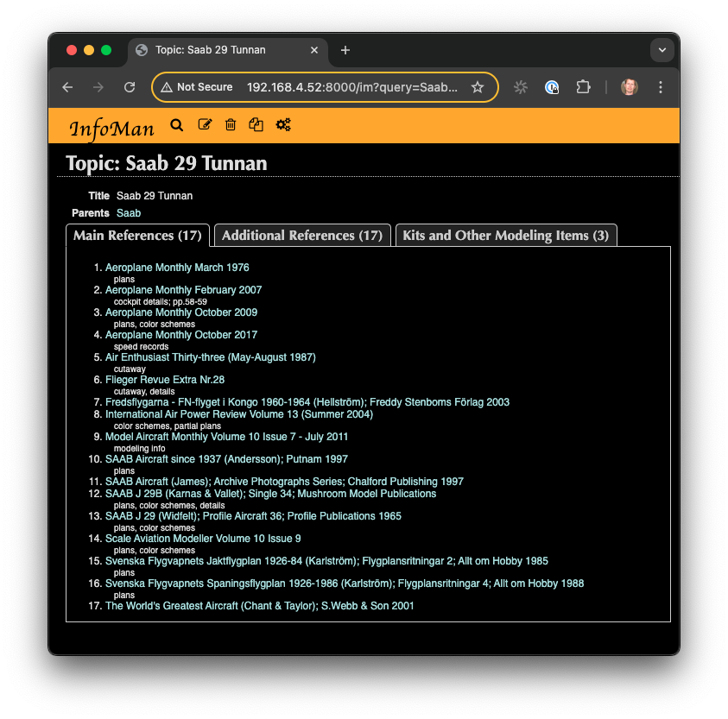This screenshot has height=719, width=728.
Task: Open a new browser tab
Action: click(x=345, y=50)
